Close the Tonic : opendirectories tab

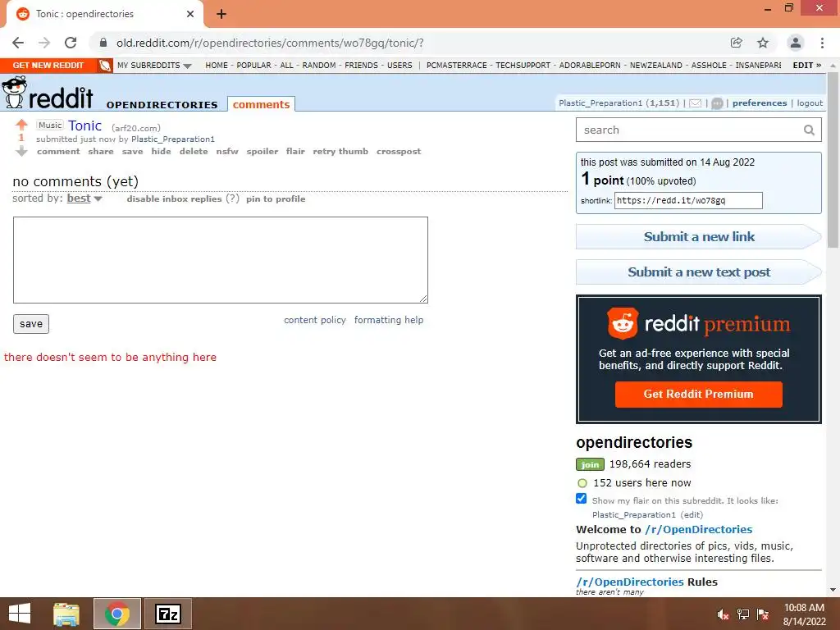click(190, 14)
